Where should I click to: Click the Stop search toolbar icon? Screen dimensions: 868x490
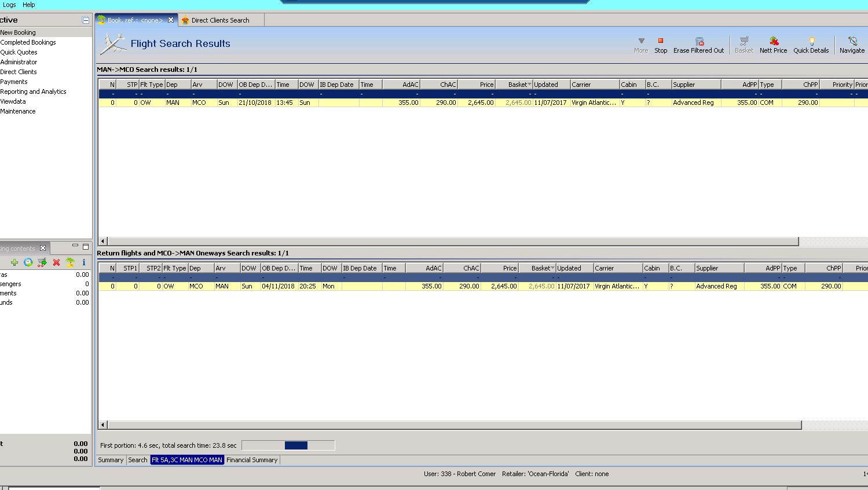point(660,41)
